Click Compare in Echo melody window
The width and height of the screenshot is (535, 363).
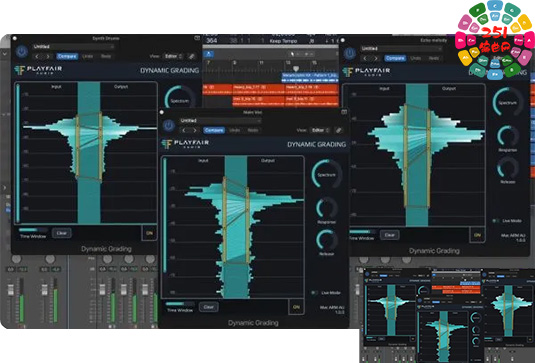[395, 58]
